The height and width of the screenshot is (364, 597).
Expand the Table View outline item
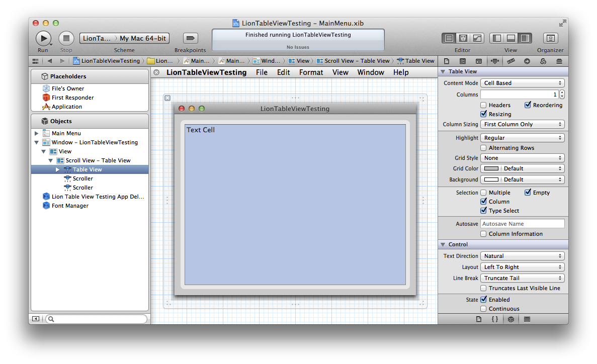58,169
